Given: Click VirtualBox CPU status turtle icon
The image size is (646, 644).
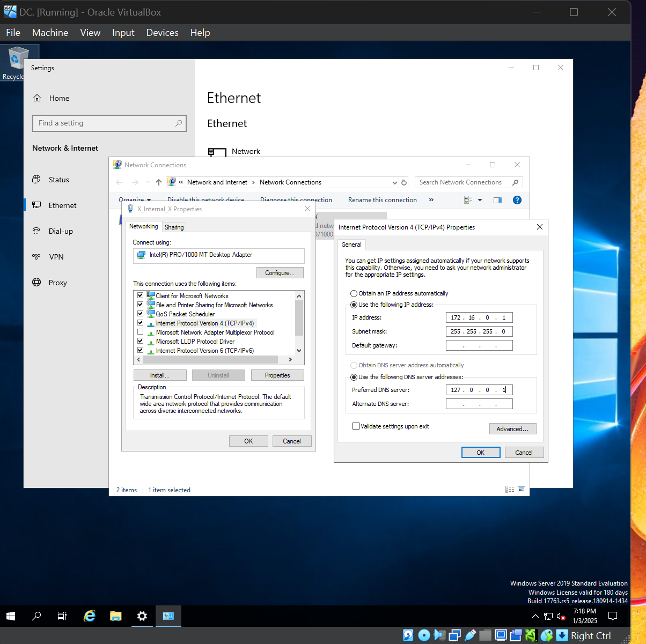Looking at the screenshot, I should [x=531, y=635].
